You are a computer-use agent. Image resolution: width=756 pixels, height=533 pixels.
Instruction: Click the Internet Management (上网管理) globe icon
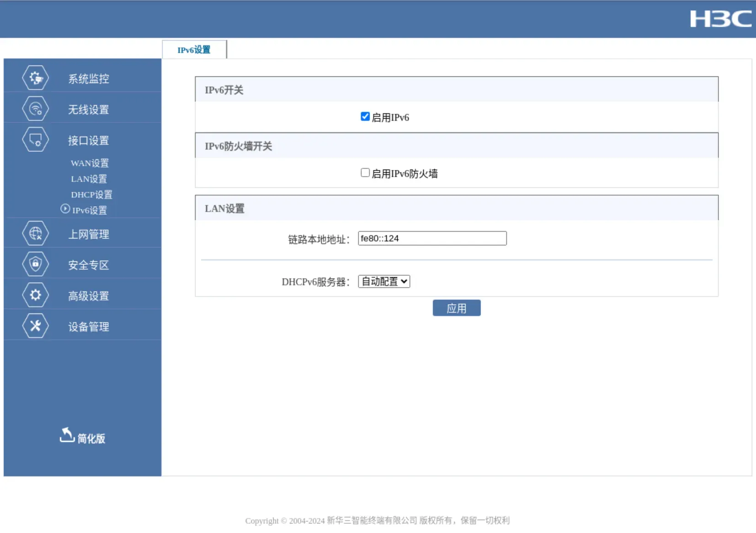point(35,234)
